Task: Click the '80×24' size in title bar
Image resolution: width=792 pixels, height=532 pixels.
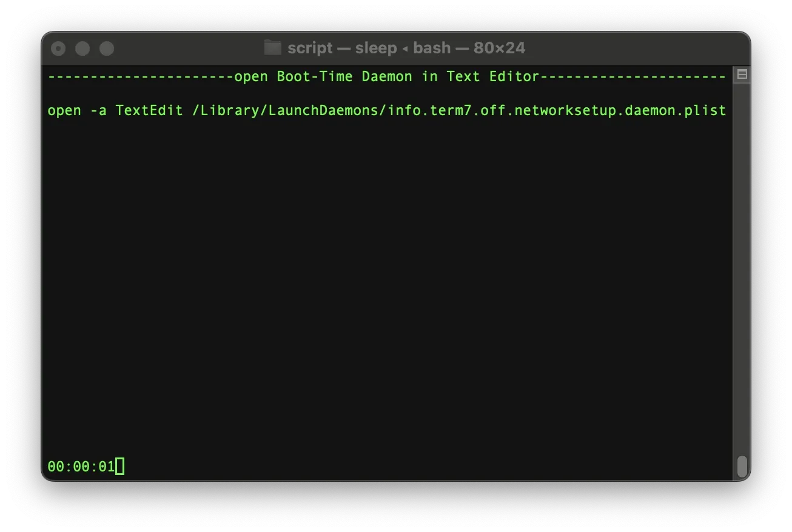Action: 500,48
